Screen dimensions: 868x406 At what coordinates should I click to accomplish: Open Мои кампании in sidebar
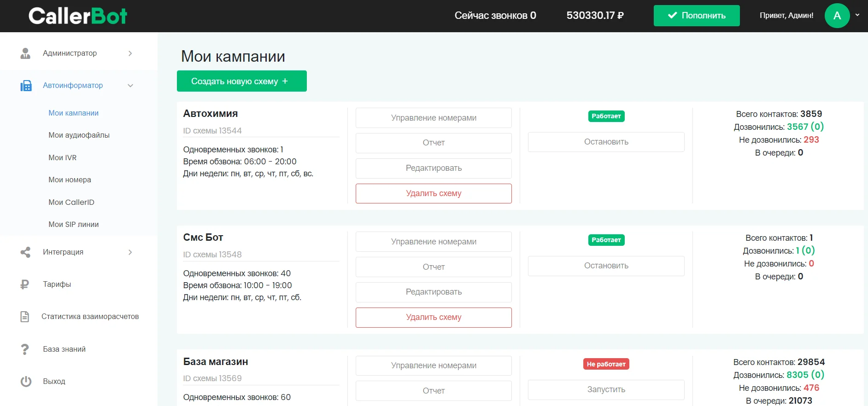(x=74, y=113)
